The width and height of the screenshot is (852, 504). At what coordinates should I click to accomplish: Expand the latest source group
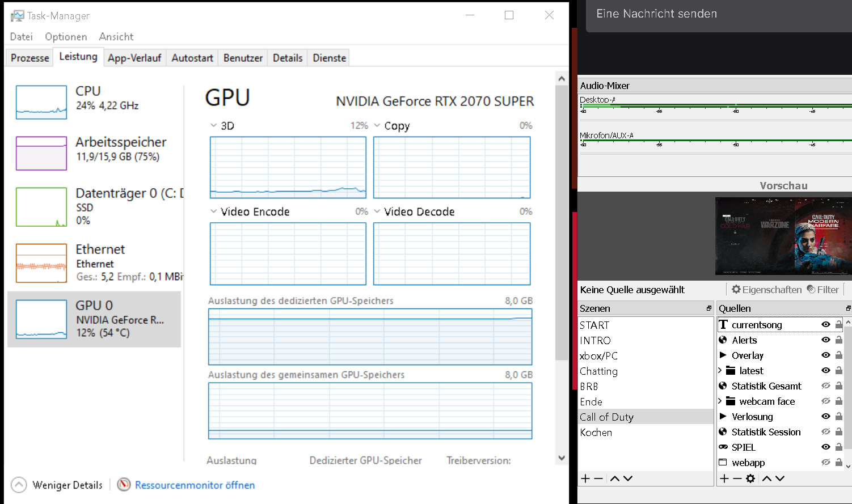(720, 371)
